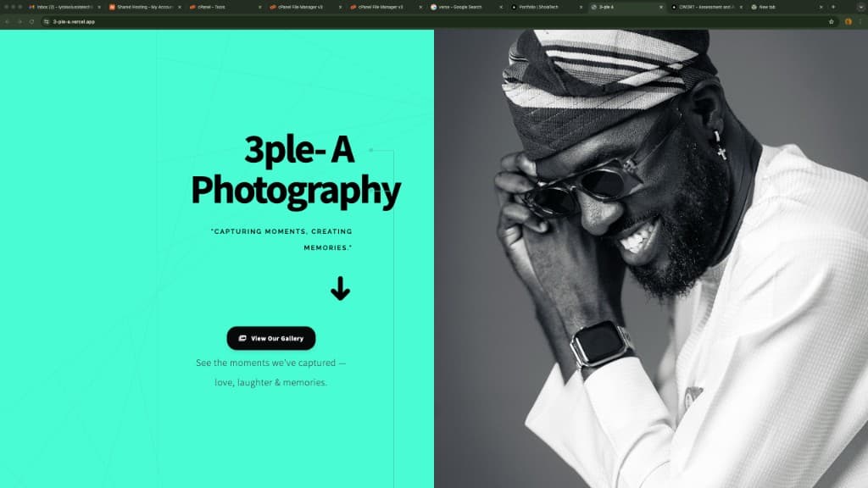The height and width of the screenshot is (488, 868).
Task: Click the forward navigation arrow
Action: pyautogui.click(x=19, y=23)
